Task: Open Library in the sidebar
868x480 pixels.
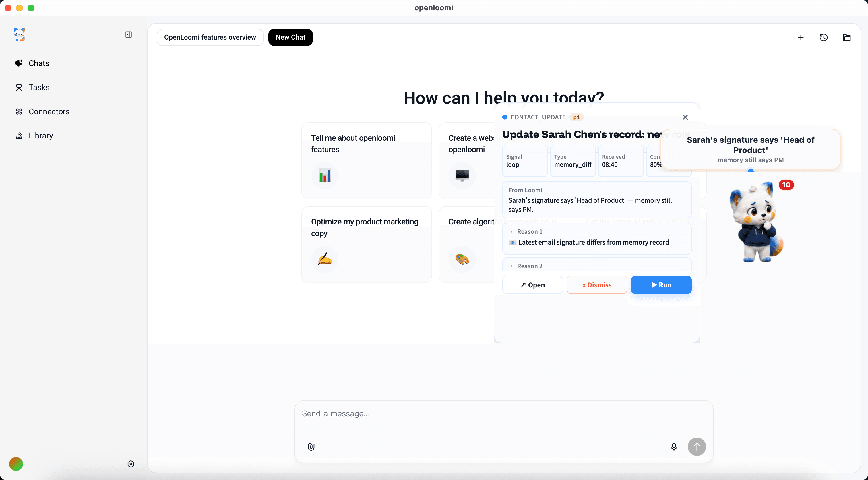Action: [x=34, y=136]
